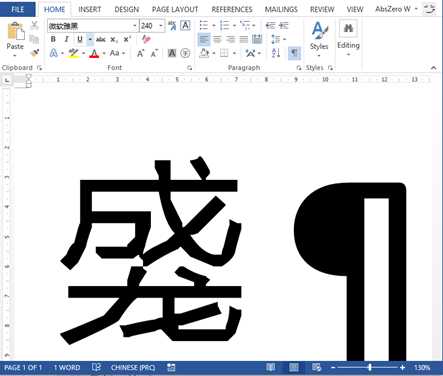443x376 pixels.
Task: Insert numbered list
Action: coord(225,26)
